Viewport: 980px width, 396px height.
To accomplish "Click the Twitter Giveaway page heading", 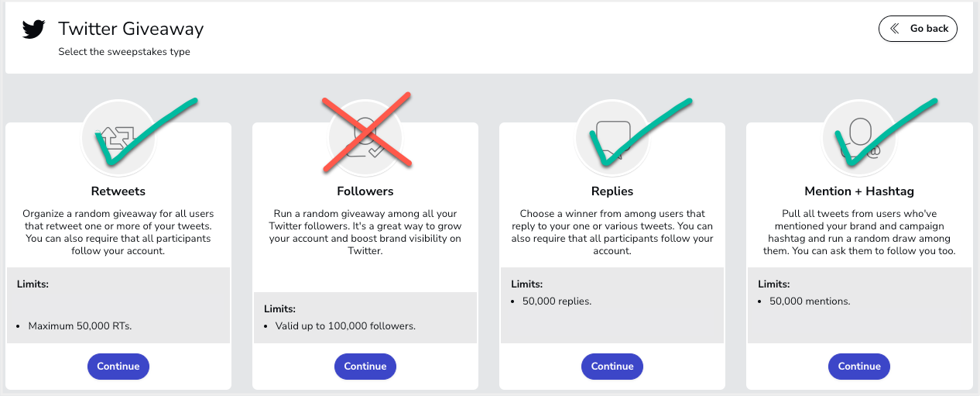I will pyautogui.click(x=131, y=29).
